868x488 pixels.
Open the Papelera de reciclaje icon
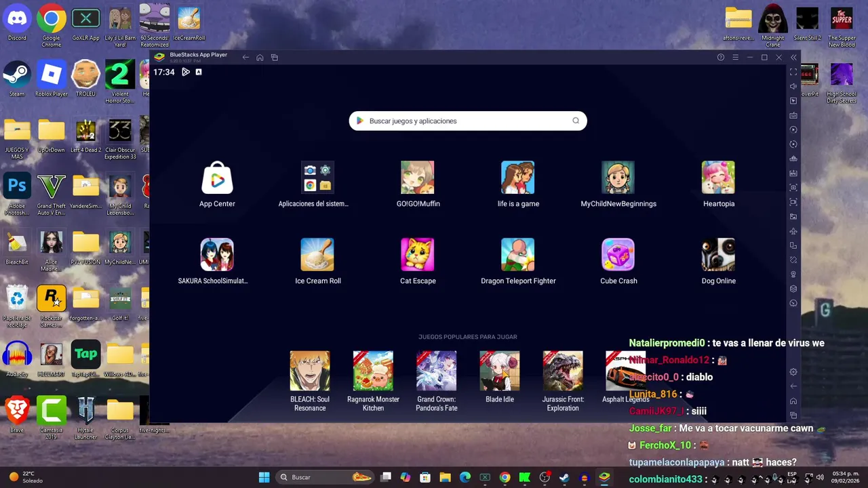(17, 306)
